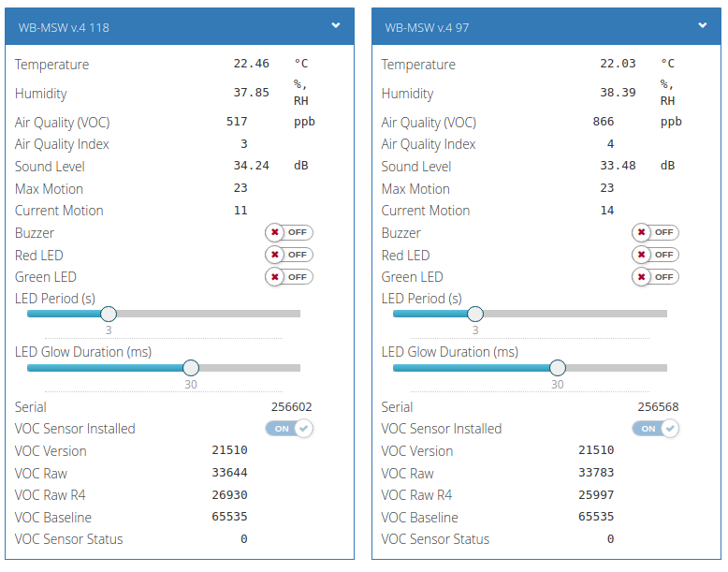Viewport: 728px width, 572px height.
Task: Click Temperature label in WB-MSW v.4 118
Action: click(x=51, y=65)
